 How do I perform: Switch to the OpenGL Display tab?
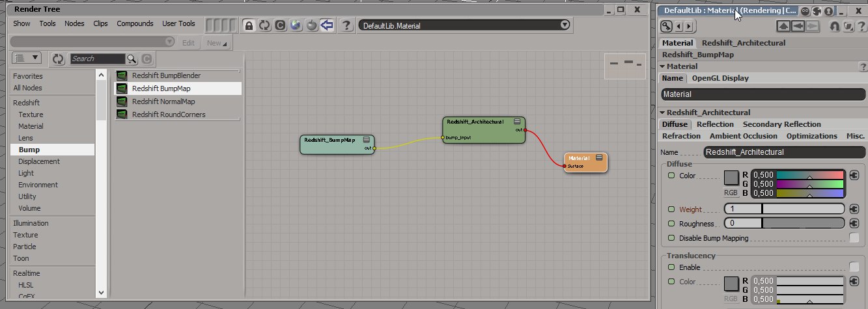720,78
